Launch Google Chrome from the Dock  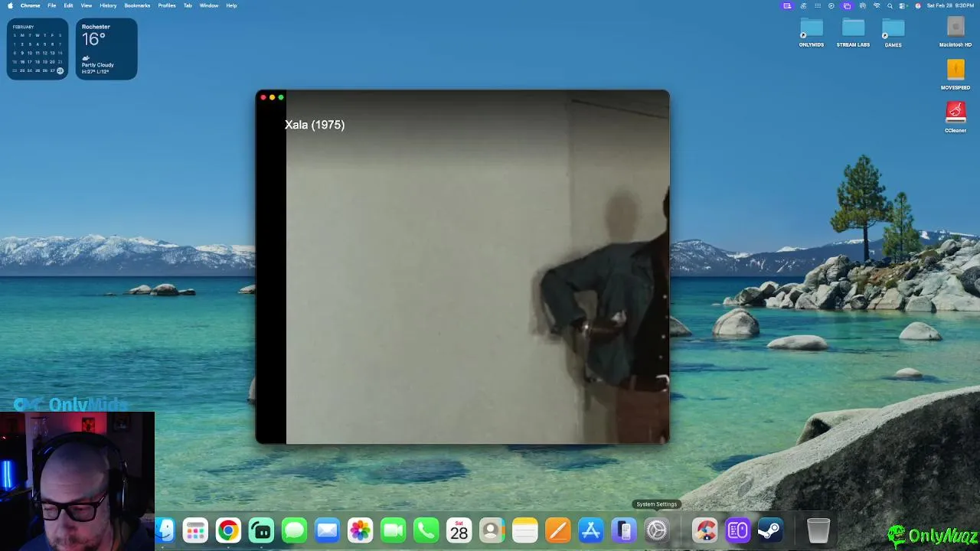228,530
